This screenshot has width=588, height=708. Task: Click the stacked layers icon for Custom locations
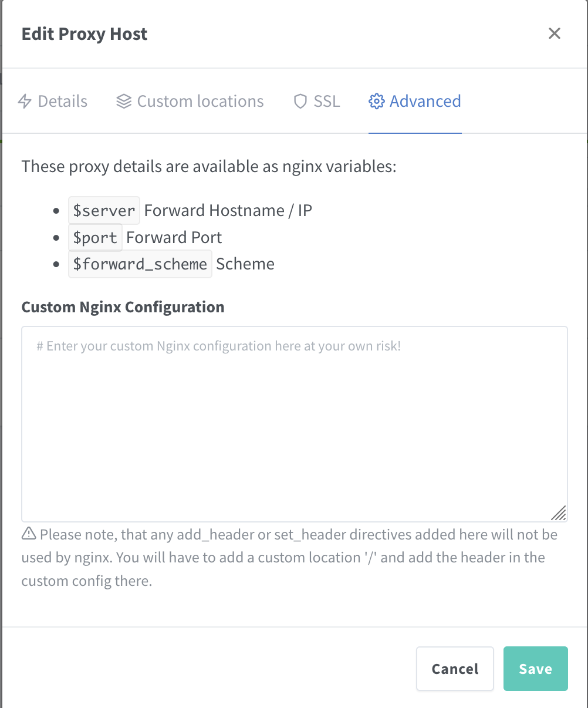pyautogui.click(x=124, y=102)
